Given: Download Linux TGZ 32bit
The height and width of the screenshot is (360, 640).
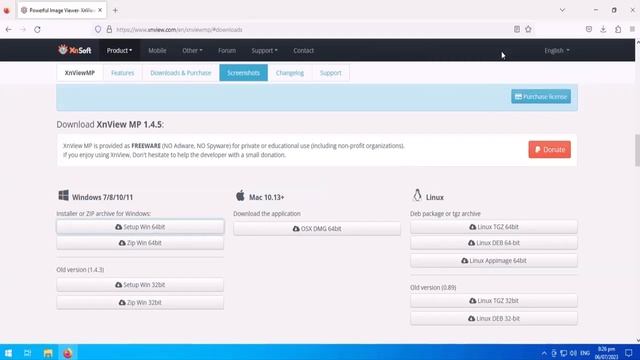Looking at the screenshot, I should pyautogui.click(x=494, y=301).
